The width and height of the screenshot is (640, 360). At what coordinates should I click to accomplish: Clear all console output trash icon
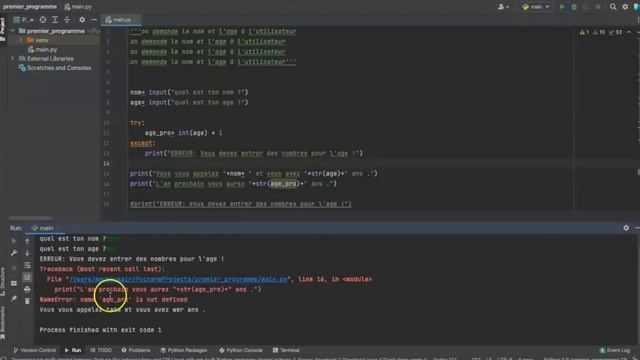27,301
